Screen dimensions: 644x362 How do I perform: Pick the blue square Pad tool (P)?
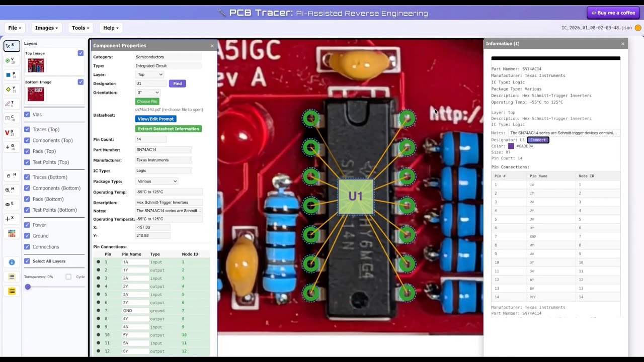[12, 75]
